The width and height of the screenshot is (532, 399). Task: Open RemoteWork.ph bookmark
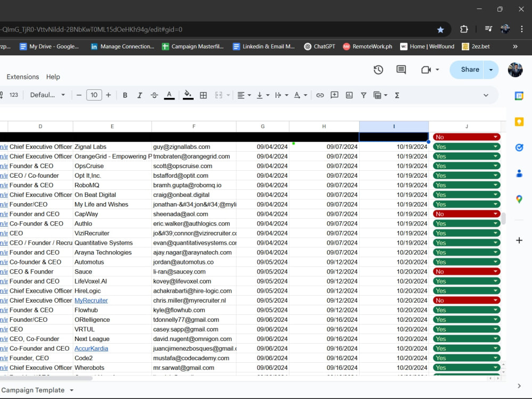pyautogui.click(x=368, y=46)
